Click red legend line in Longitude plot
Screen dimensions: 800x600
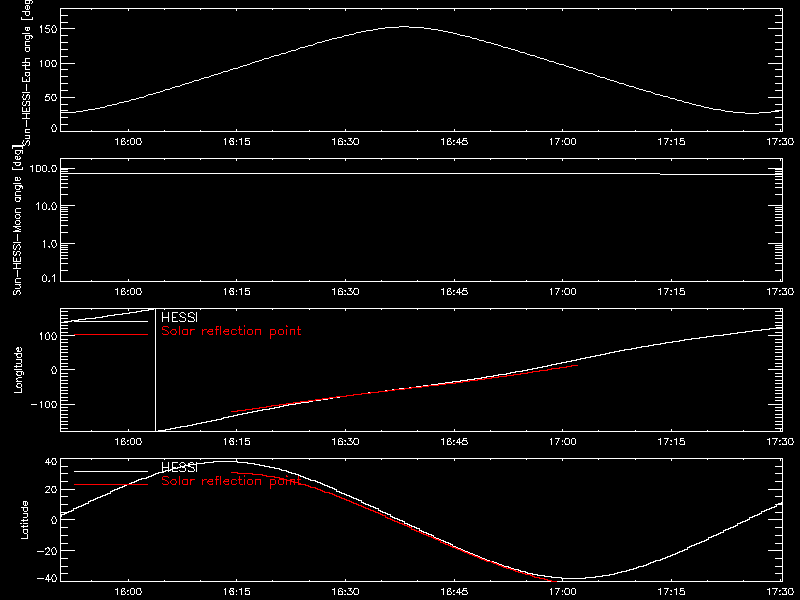point(111,335)
